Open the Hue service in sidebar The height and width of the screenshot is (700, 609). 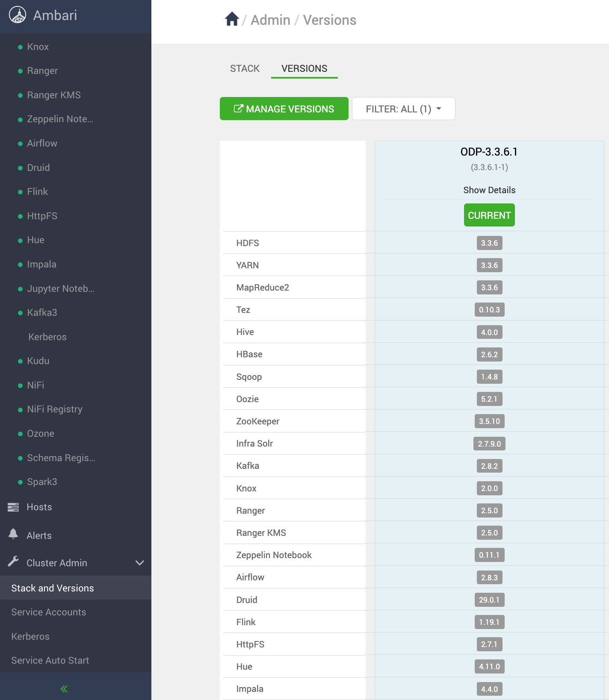point(36,240)
